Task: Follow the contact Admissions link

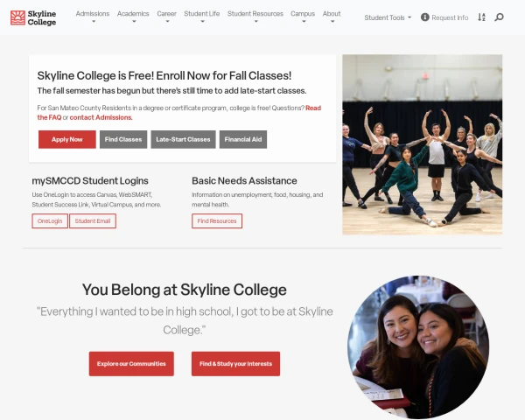Action: [101, 117]
